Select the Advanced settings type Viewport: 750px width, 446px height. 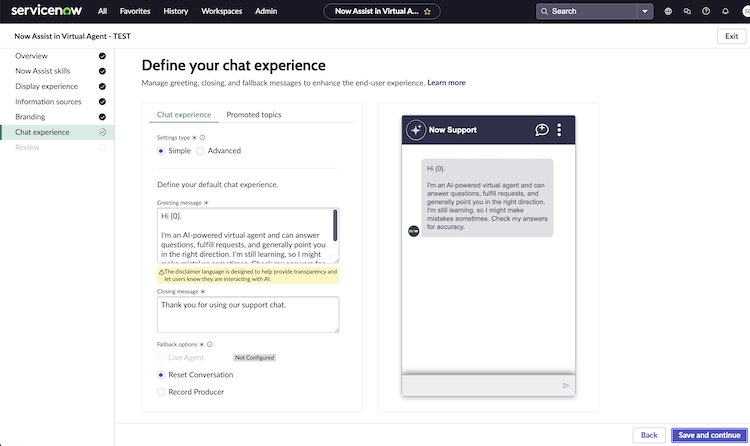click(200, 151)
